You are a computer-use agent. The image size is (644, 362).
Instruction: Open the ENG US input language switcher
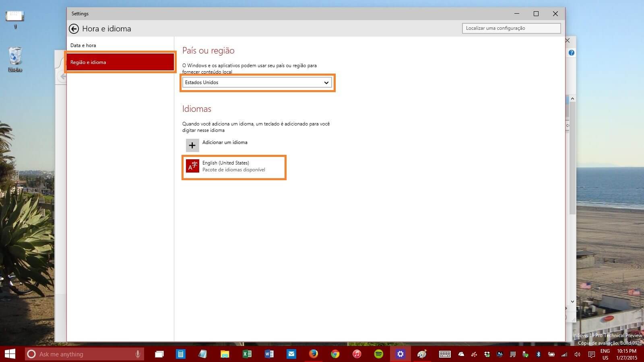(x=605, y=354)
